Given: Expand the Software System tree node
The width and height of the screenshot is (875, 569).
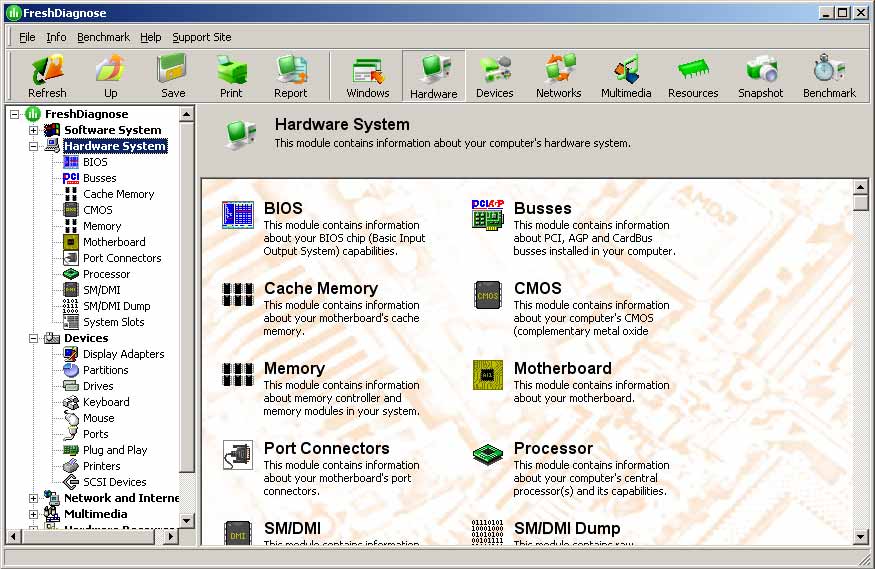Looking at the screenshot, I should (x=33, y=130).
